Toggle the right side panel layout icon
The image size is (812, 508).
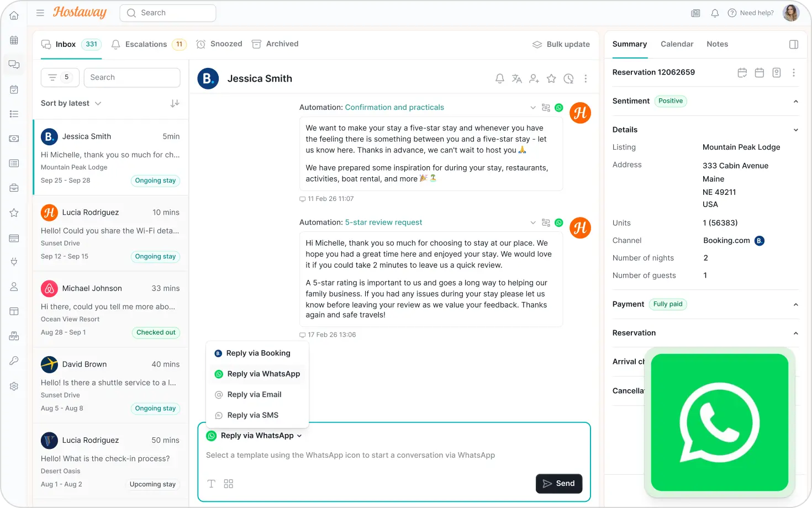click(x=794, y=44)
